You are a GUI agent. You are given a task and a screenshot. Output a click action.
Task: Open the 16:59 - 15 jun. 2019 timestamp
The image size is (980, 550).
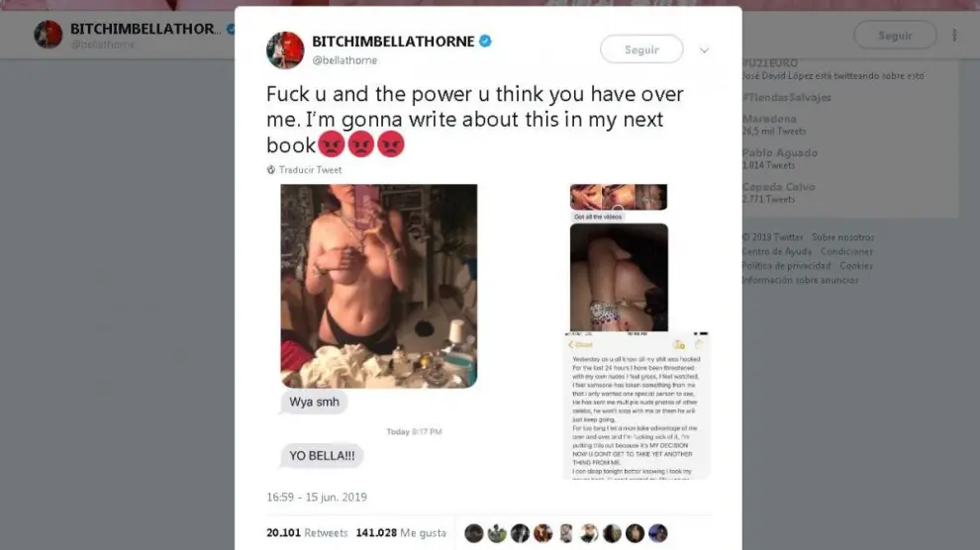(x=316, y=498)
